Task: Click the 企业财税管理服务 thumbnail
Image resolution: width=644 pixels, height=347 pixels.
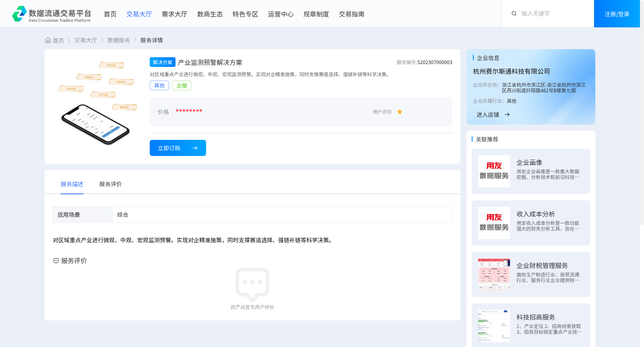Action: (494, 274)
